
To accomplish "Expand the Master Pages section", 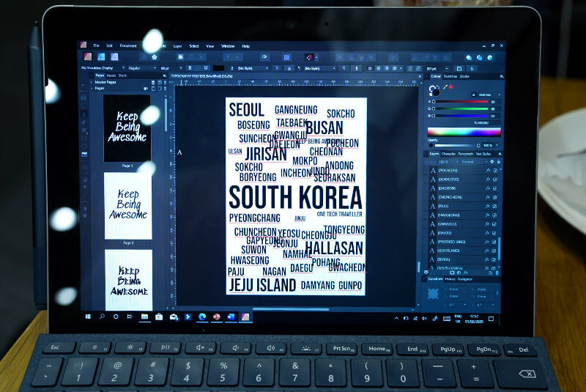I will [91, 82].
